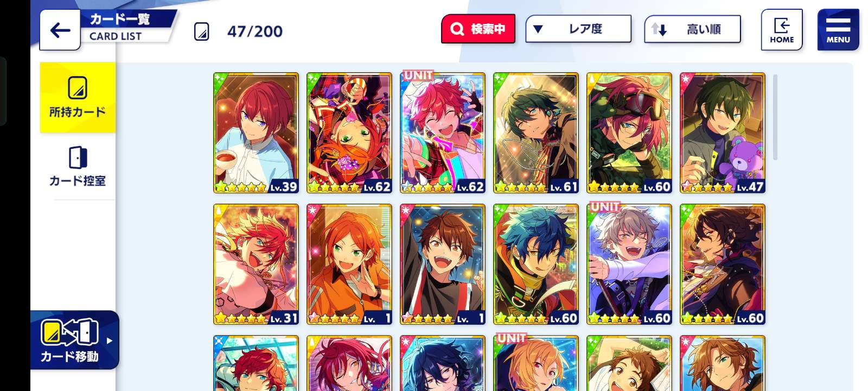This screenshot has width=868, height=391.
Task: Click the card count icon beside 47/200
Action: 201,31
